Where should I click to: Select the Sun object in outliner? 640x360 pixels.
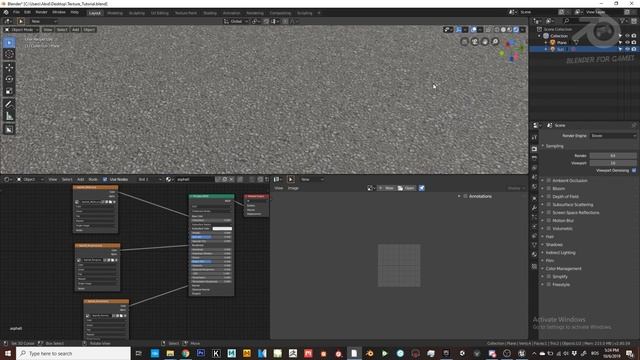tap(560, 49)
